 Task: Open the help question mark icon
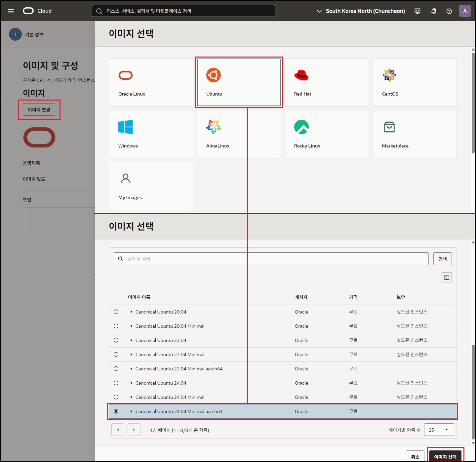click(449, 11)
